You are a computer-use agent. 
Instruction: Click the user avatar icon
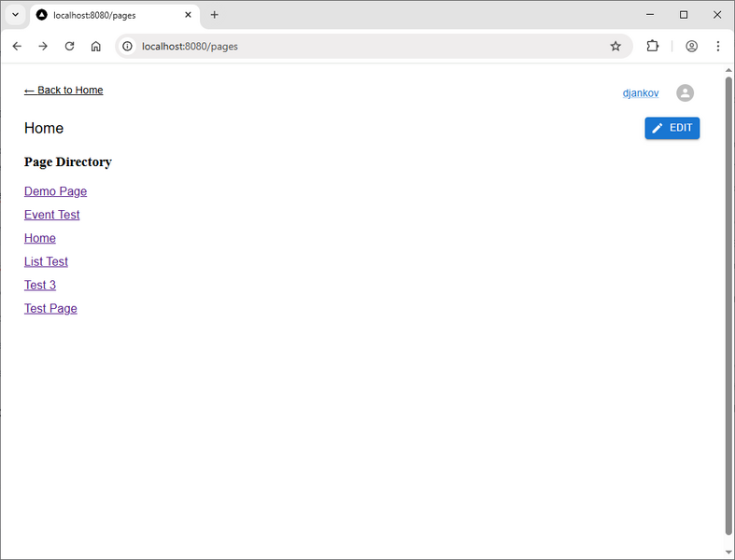click(x=685, y=93)
